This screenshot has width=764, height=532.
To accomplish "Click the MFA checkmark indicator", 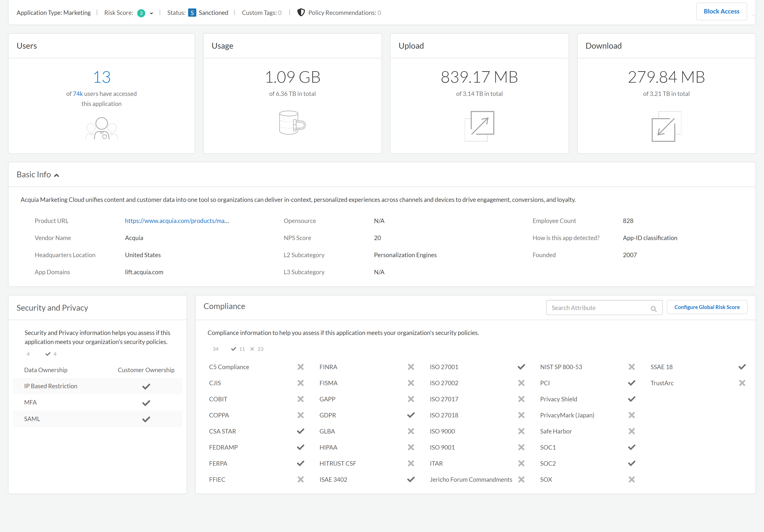I will click(146, 403).
